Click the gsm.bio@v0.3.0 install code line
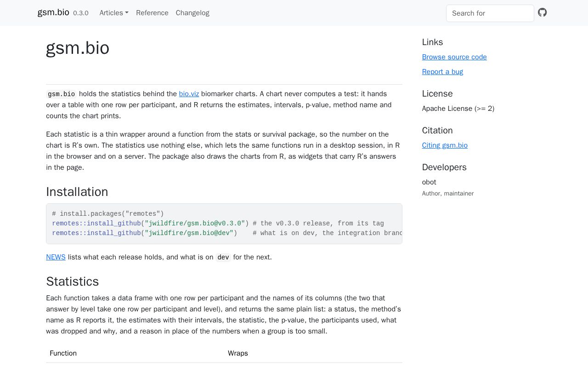This screenshot has width=588, height=368. pos(218,224)
